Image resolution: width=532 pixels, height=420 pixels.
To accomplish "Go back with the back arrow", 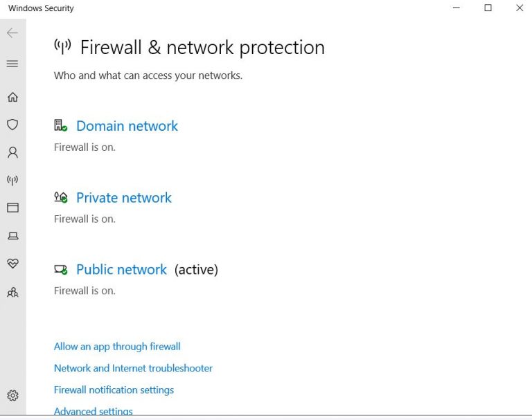I will pos(12,33).
